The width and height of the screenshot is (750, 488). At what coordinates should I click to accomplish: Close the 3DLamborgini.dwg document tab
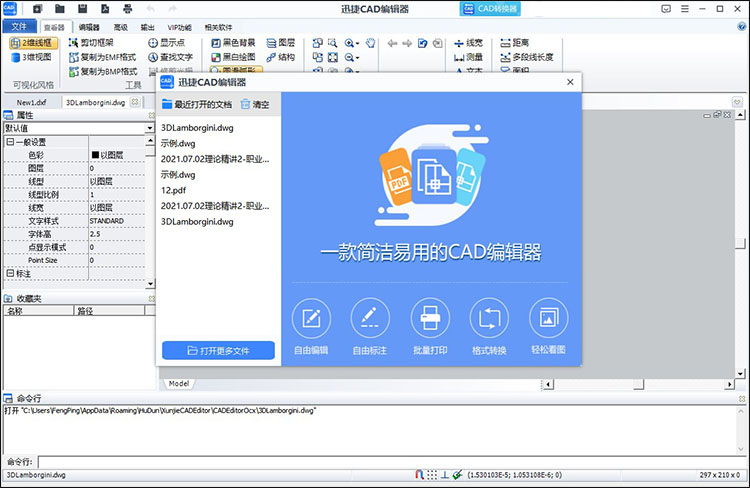135,102
